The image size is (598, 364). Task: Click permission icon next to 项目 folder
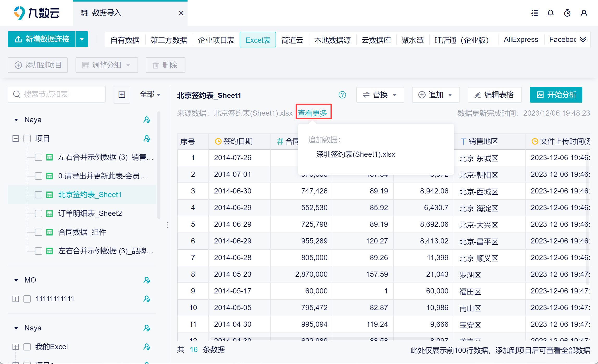[x=147, y=139]
